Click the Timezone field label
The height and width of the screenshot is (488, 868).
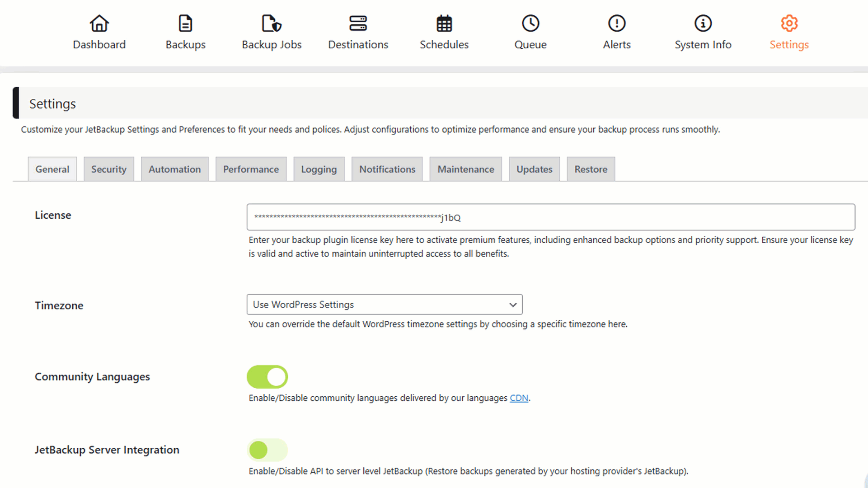click(x=59, y=305)
